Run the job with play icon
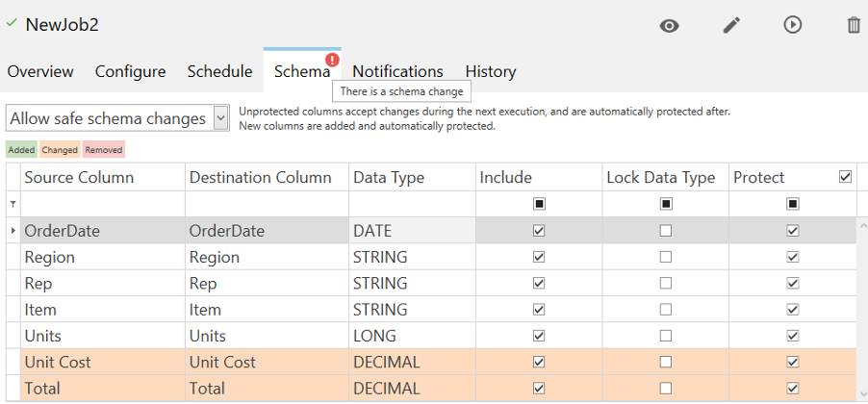Screen dimensions: 868x404 [x=792, y=25]
